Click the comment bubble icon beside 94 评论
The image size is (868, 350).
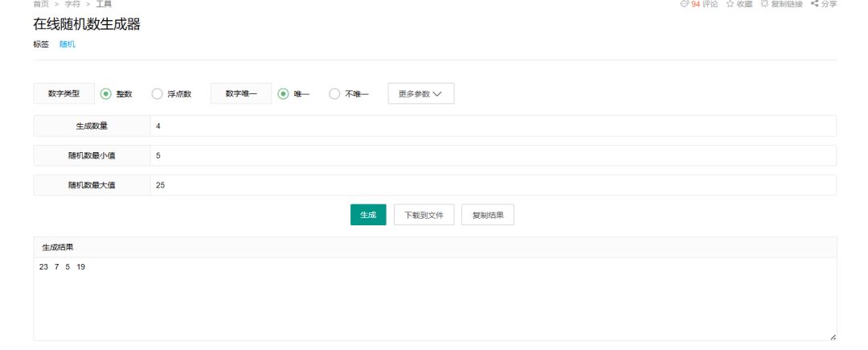[x=684, y=3]
